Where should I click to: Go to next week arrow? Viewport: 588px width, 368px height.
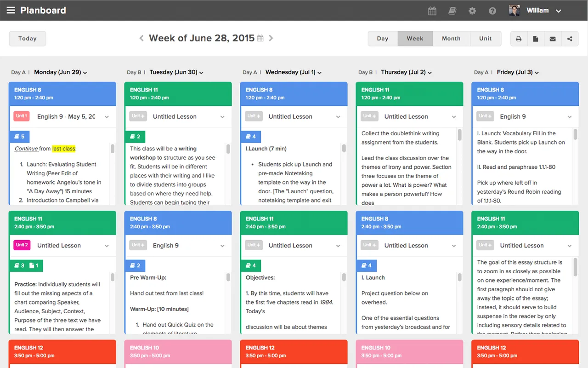pyautogui.click(x=271, y=38)
